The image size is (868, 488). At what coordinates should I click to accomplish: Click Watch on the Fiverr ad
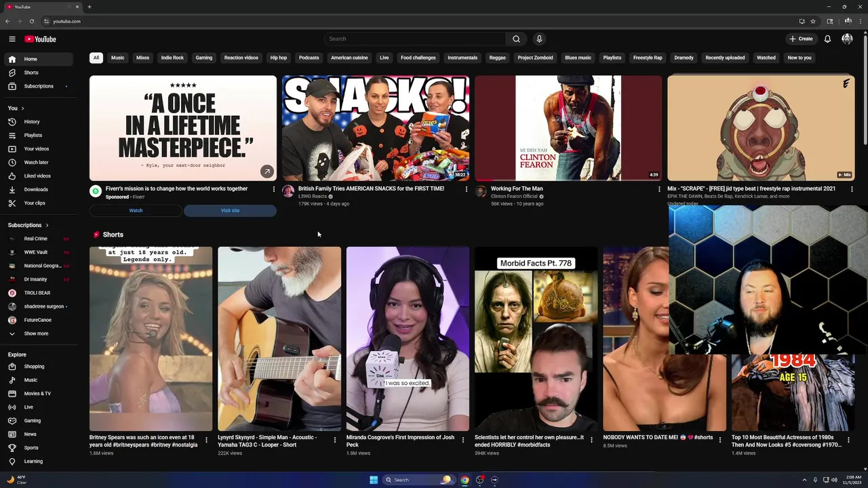click(136, 210)
